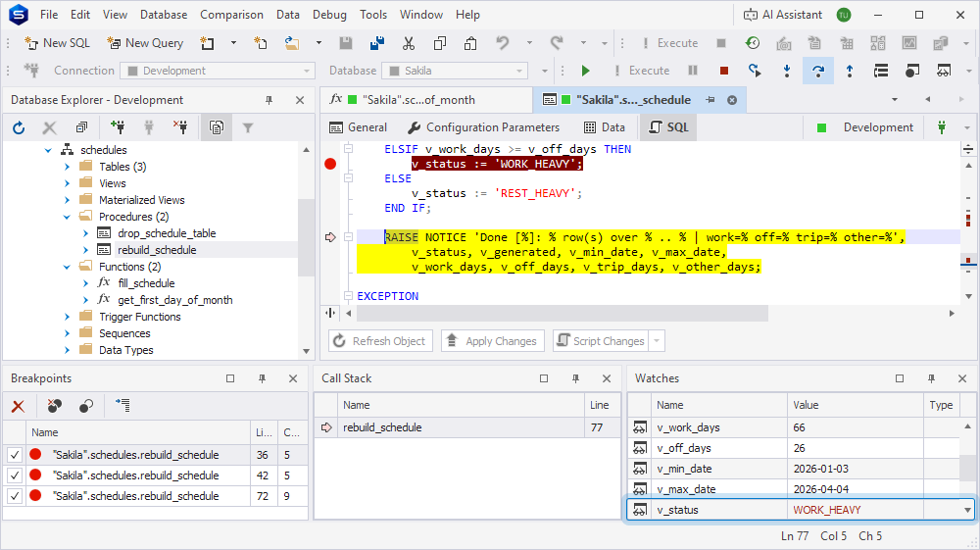The image size is (980, 550).
Task: Switch to the General tab
Action: click(358, 127)
